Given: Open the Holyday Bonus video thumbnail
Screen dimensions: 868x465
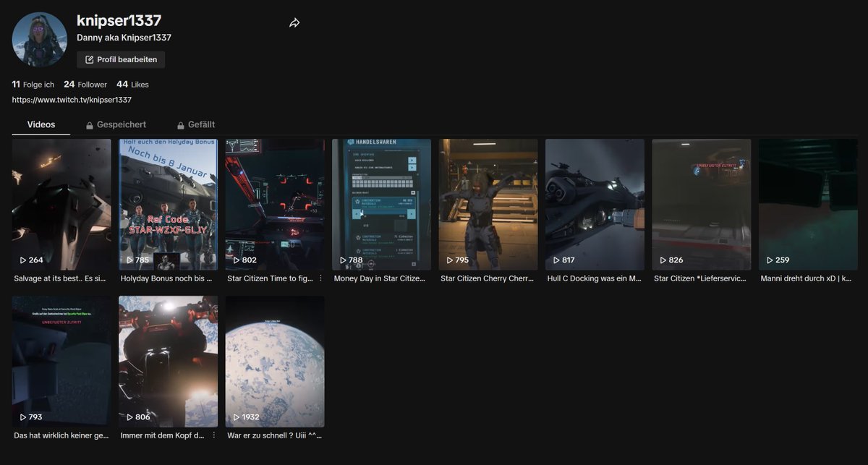Looking at the screenshot, I should (x=168, y=205).
